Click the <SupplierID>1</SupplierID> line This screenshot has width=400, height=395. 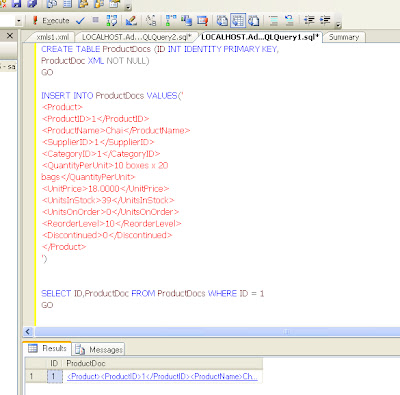pyautogui.click(x=98, y=142)
